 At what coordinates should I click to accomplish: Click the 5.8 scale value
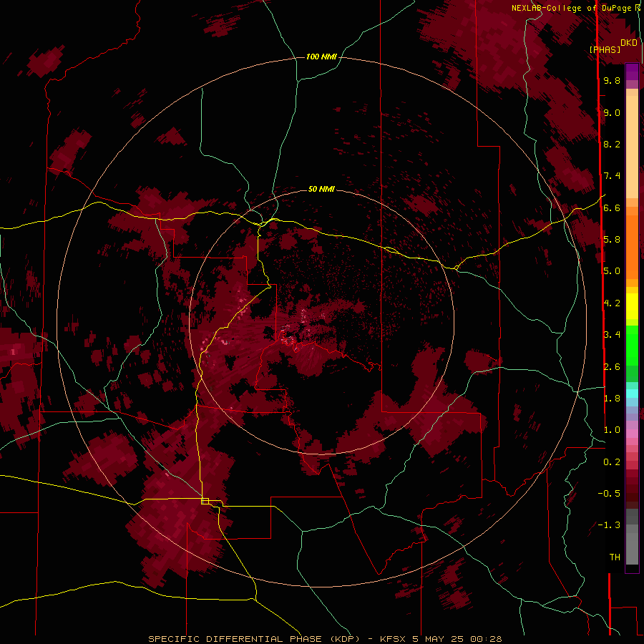coord(612,240)
